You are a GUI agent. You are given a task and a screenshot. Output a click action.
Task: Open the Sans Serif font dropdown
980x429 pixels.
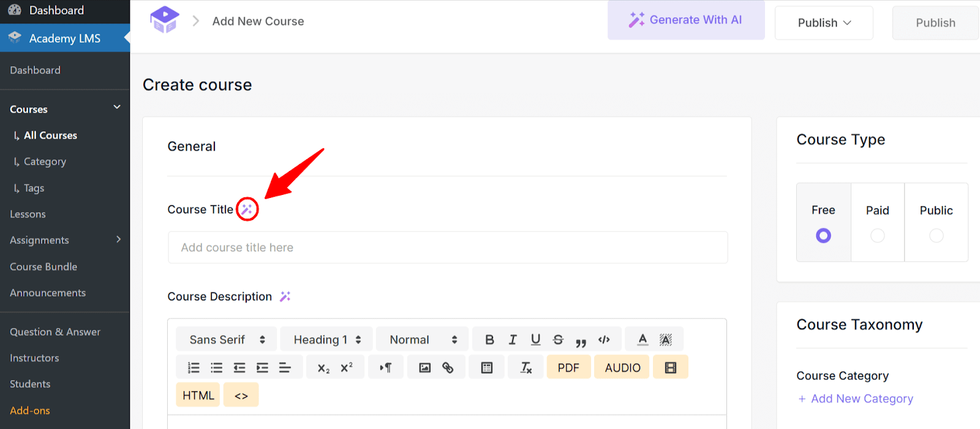pyautogui.click(x=227, y=340)
